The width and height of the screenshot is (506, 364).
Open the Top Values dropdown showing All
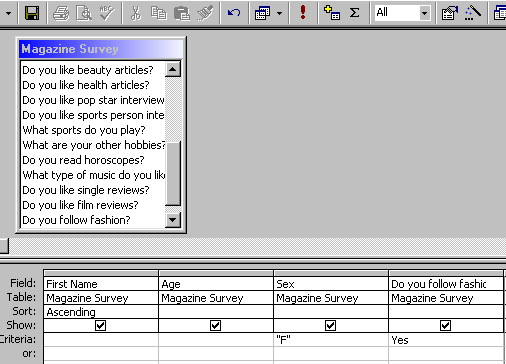[424, 13]
